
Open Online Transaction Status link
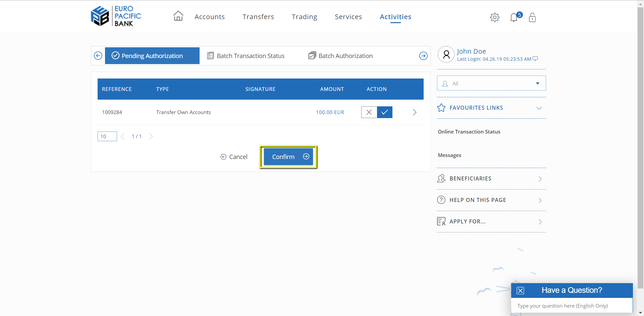469,132
